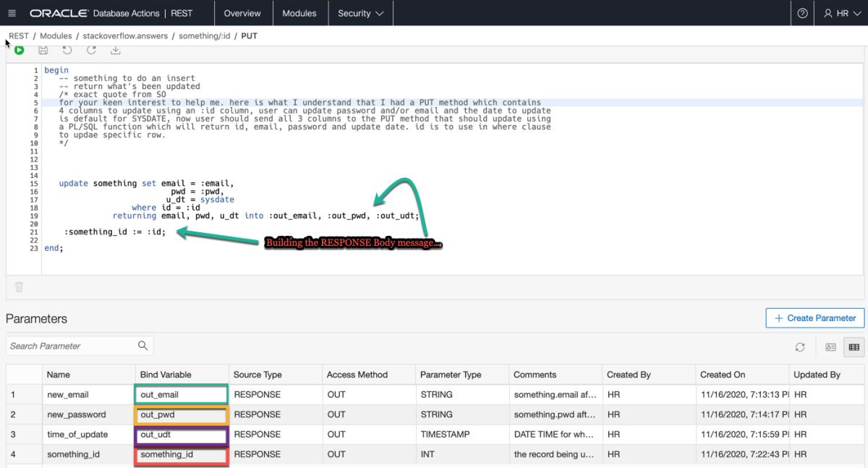
Task: Place cursor on 'update something set email' line
Action: 146,184
